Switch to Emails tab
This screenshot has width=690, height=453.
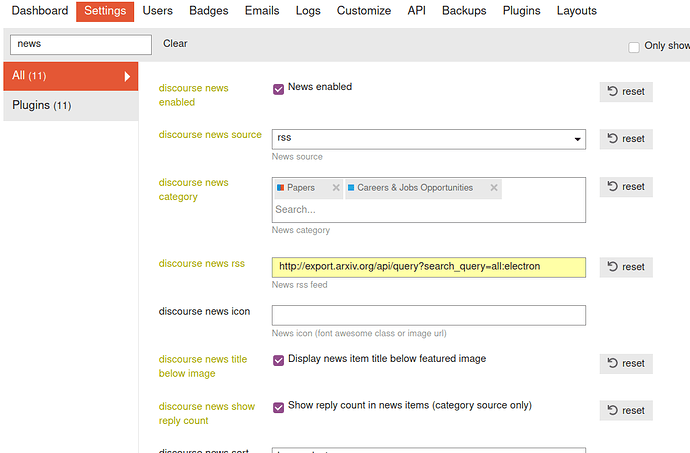(262, 11)
